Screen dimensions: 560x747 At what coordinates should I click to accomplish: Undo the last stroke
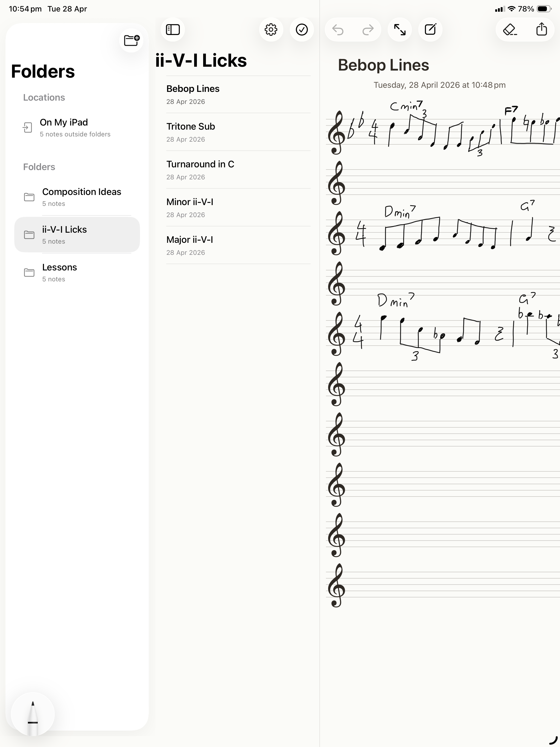tap(338, 30)
